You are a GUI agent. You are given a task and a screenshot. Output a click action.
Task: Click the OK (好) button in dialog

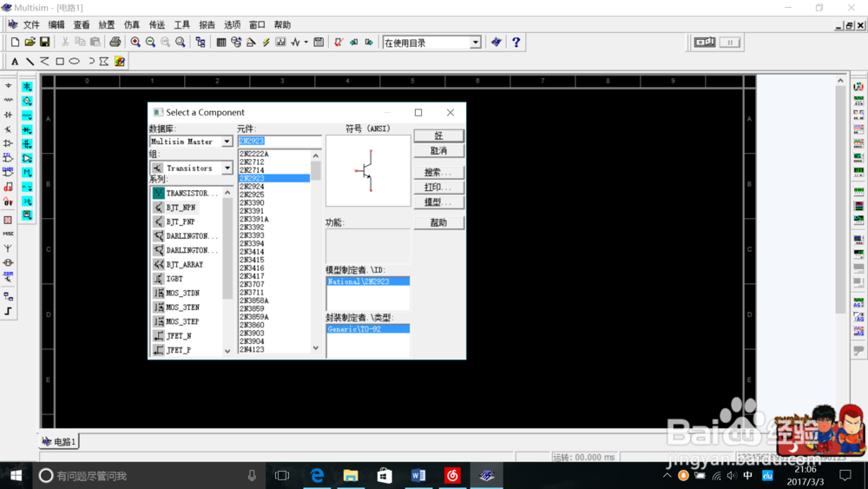438,135
